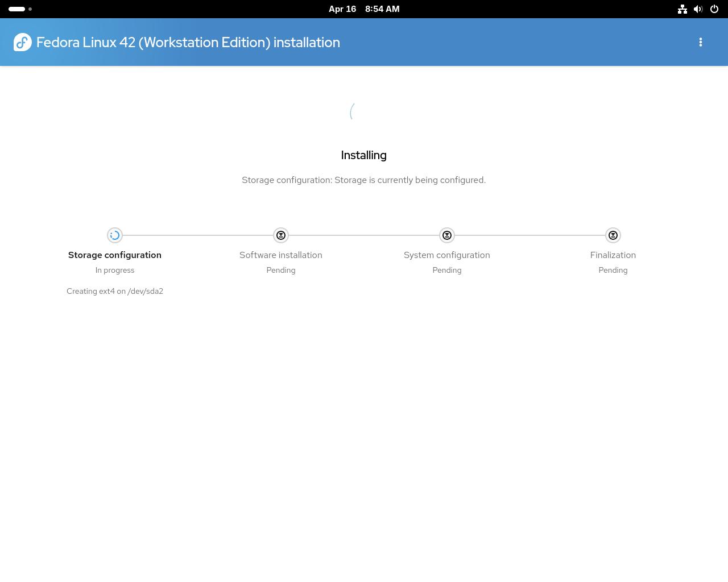Click the 'Storage is currently being configured' message
The width and height of the screenshot is (728, 582).
click(364, 180)
